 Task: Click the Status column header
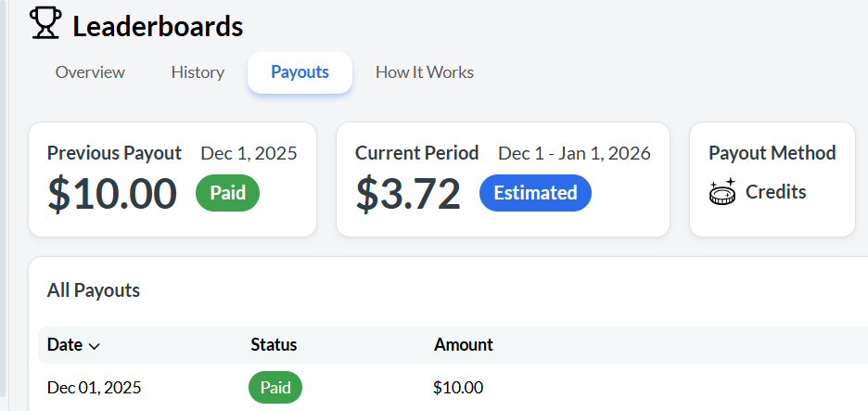tap(274, 344)
